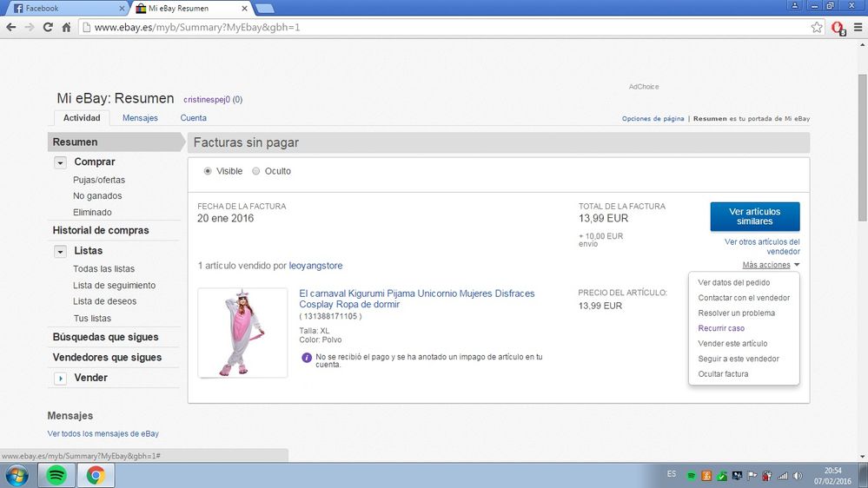This screenshot has width=868, height=488.
Task: Switch to the Actividad tab
Action: coord(82,118)
